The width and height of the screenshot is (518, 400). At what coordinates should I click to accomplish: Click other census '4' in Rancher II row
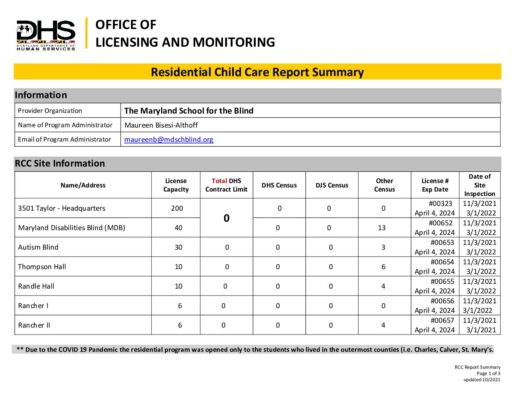(x=383, y=325)
